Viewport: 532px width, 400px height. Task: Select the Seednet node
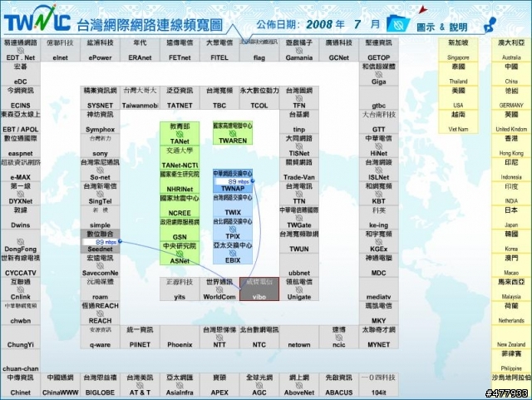[100, 241]
